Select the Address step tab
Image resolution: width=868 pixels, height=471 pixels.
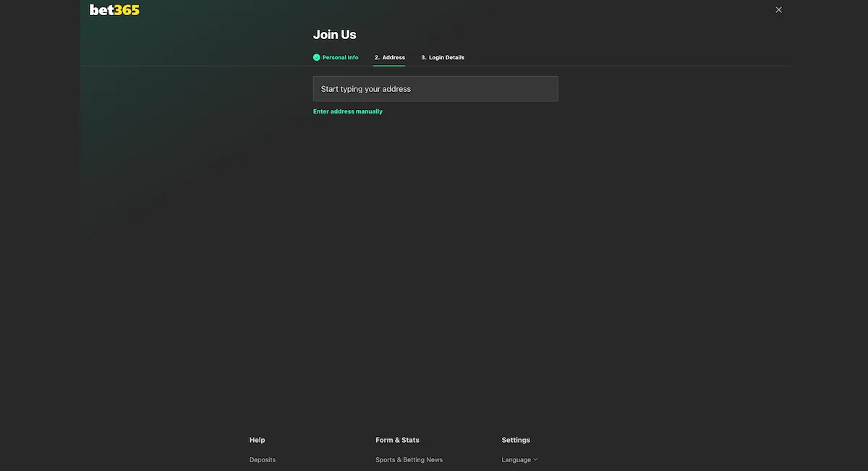[389, 57]
